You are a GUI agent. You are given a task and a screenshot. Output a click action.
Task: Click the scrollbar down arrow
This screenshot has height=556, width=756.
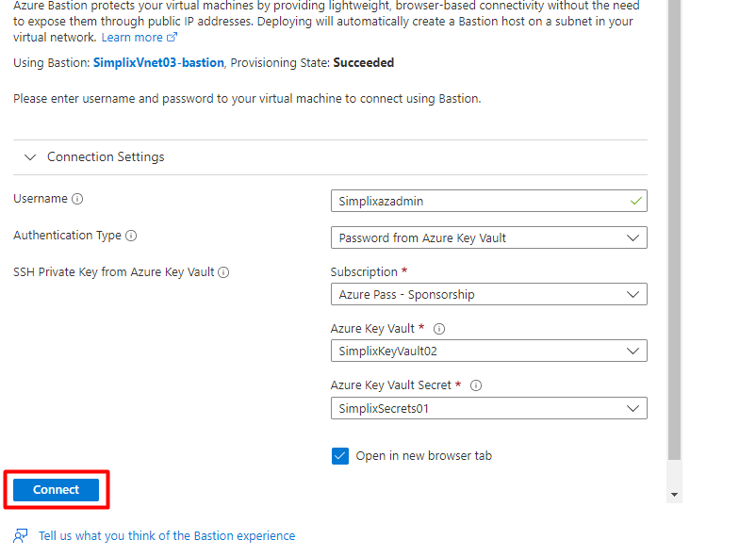[674, 494]
